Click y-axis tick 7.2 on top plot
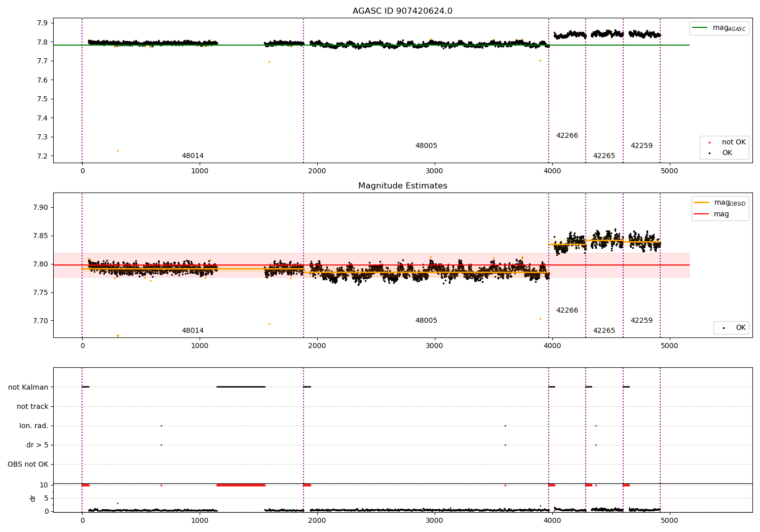 [x=42, y=156]
